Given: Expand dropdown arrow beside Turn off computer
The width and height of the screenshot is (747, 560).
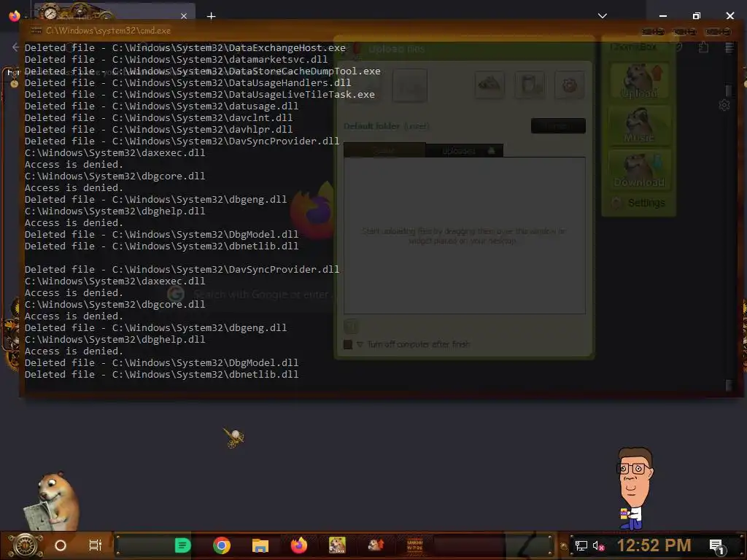Looking at the screenshot, I should coord(360,344).
